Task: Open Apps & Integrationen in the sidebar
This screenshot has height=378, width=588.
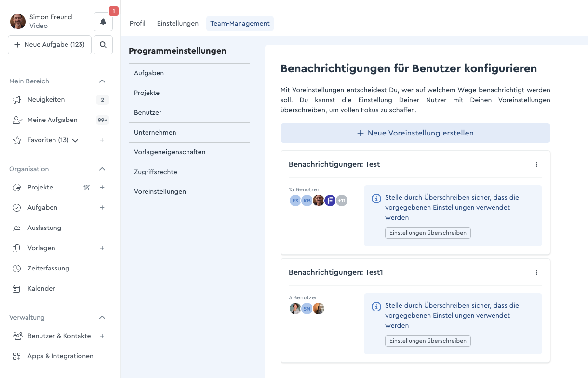Action: (x=60, y=356)
